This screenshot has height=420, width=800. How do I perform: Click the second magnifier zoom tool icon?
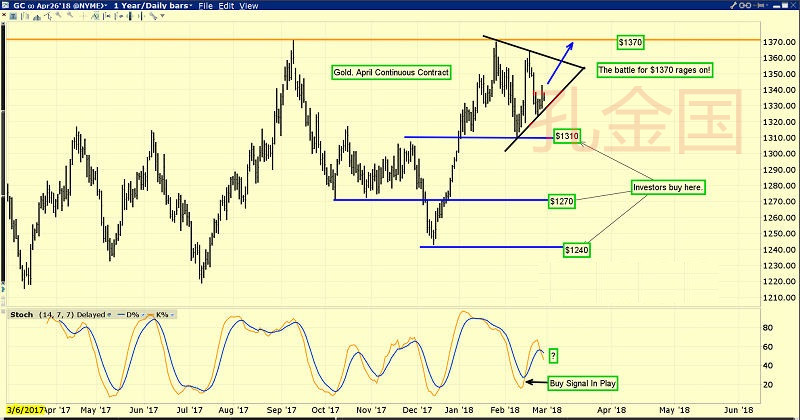click(x=70, y=15)
